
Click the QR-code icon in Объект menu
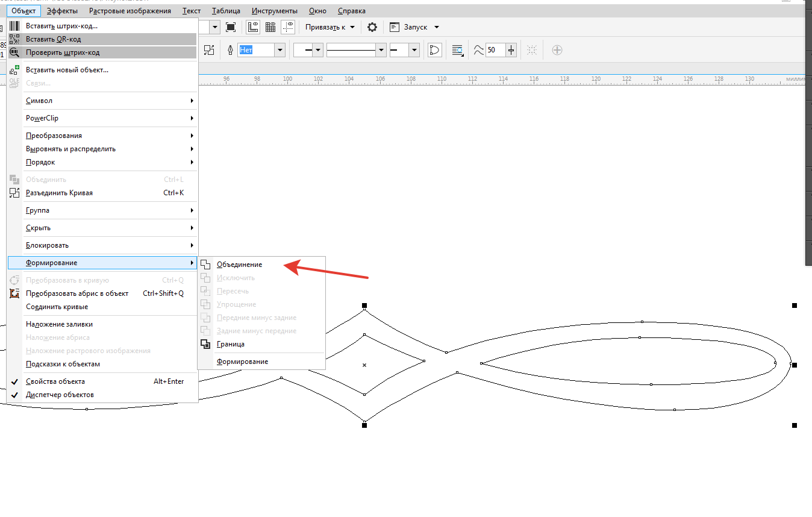(x=14, y=39)
